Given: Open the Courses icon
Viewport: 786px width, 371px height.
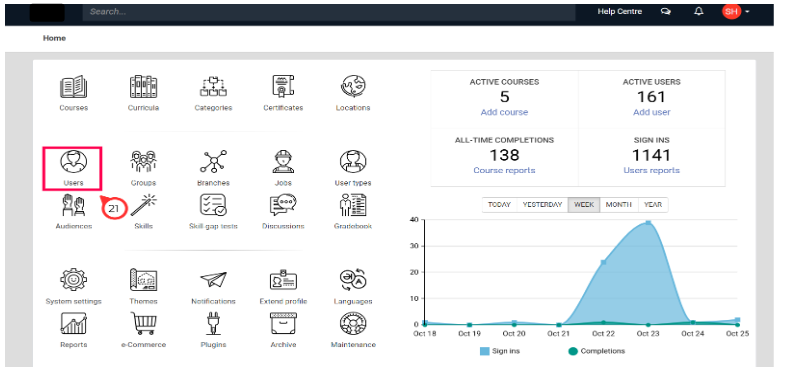Looking at the screenshot, I should pyautogui.click(x=73, y=87).
